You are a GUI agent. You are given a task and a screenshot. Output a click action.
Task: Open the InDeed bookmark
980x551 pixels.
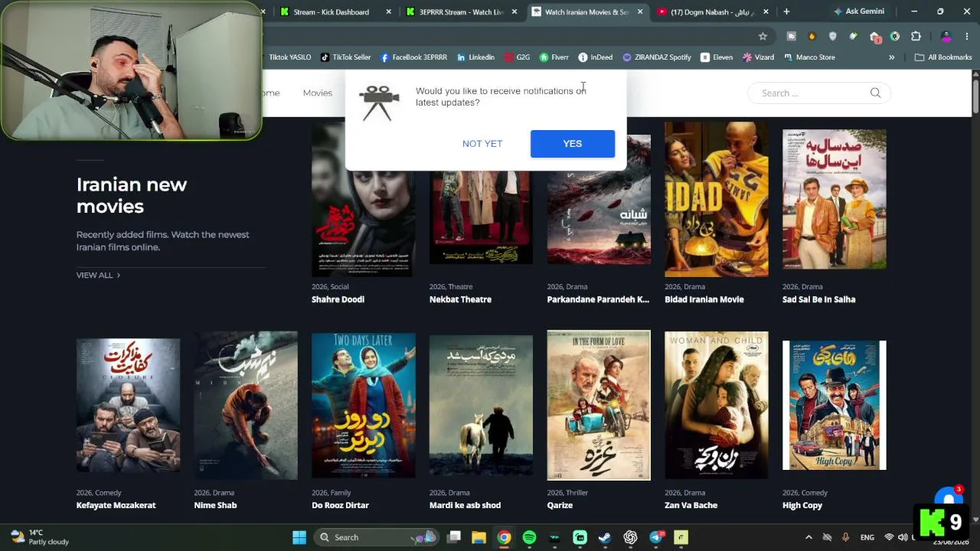click(596, 57)
